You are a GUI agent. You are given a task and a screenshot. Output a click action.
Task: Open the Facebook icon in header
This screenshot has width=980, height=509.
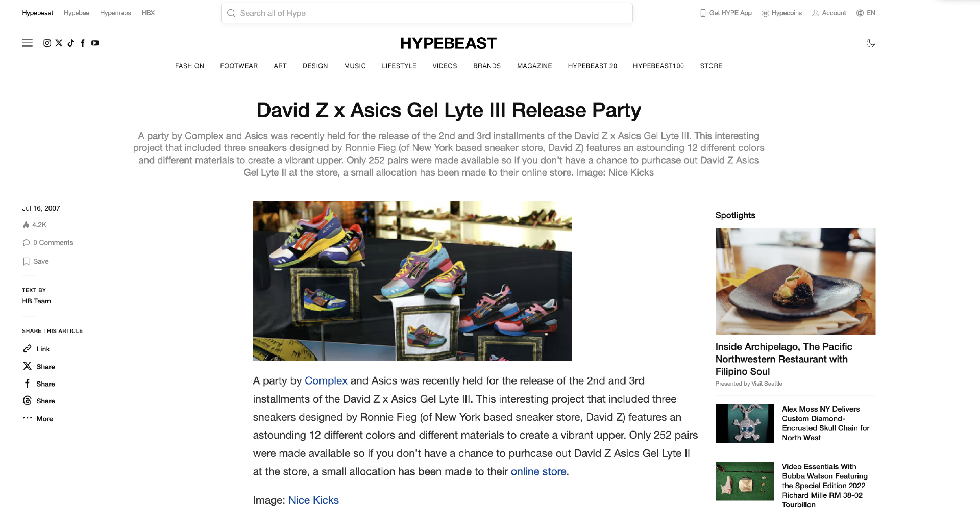(83, 43)
